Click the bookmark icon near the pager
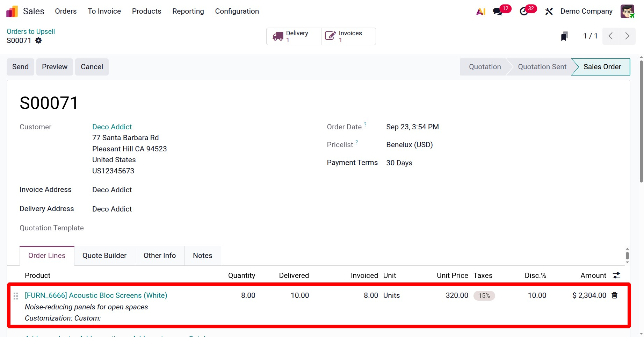 coord(564,36)
